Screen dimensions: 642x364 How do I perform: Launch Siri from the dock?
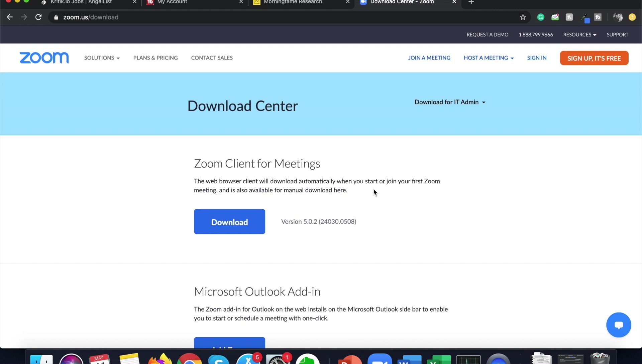point(71,359)
